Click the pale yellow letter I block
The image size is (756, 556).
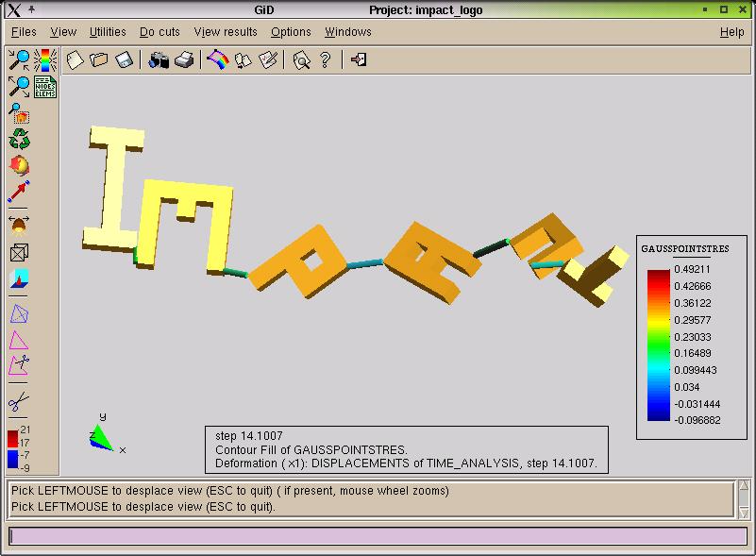114,189
